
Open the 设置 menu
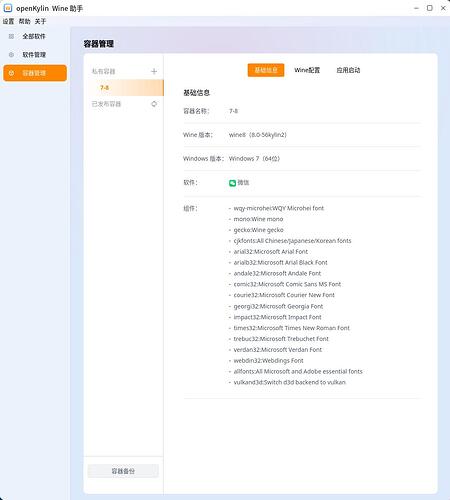tap(8, 22)
